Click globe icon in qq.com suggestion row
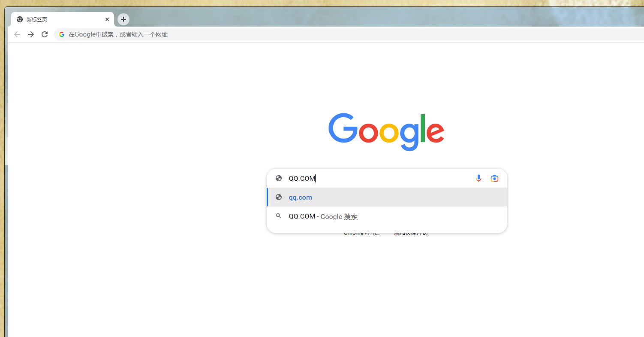The image size is (644, 337). click(279, 197)
